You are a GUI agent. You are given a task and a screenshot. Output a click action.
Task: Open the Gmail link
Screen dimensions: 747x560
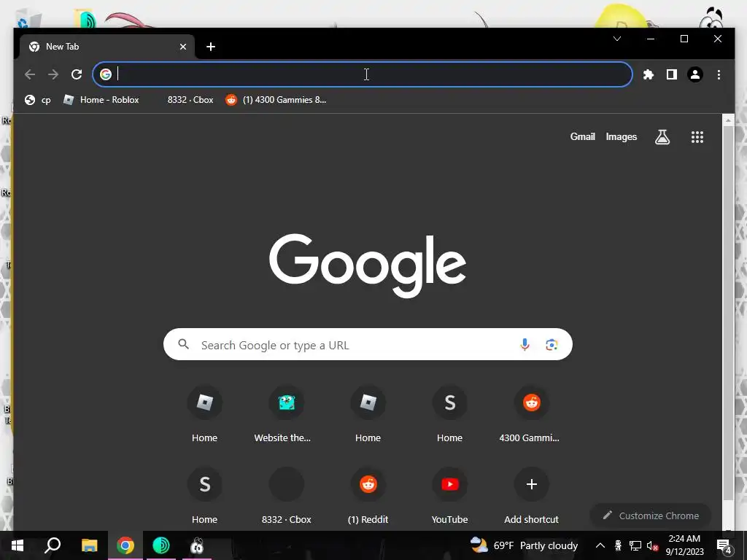[x=582, y=136]
